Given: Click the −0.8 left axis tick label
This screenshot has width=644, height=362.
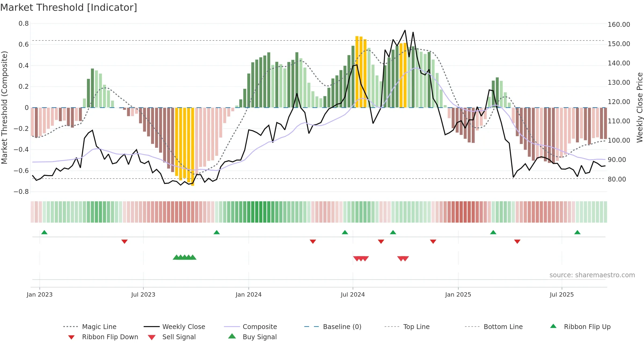Looking at the screenshot, I should click(x=21, y=192).
